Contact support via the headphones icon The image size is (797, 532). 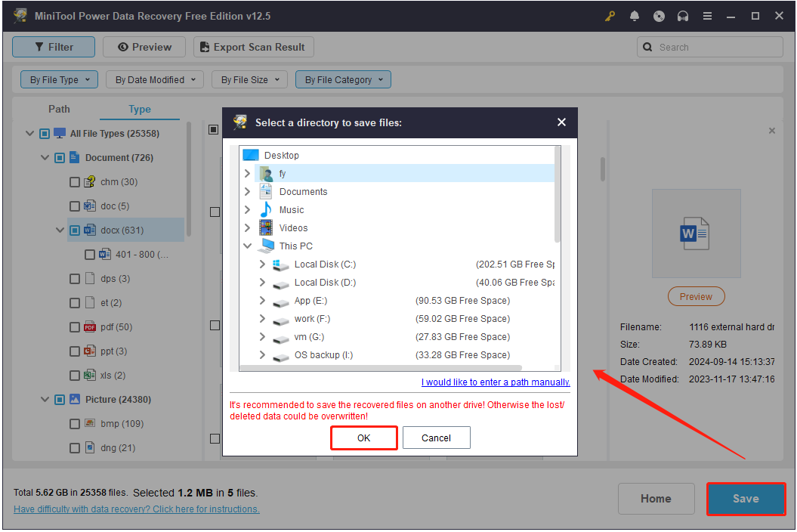tap(683, 15)
